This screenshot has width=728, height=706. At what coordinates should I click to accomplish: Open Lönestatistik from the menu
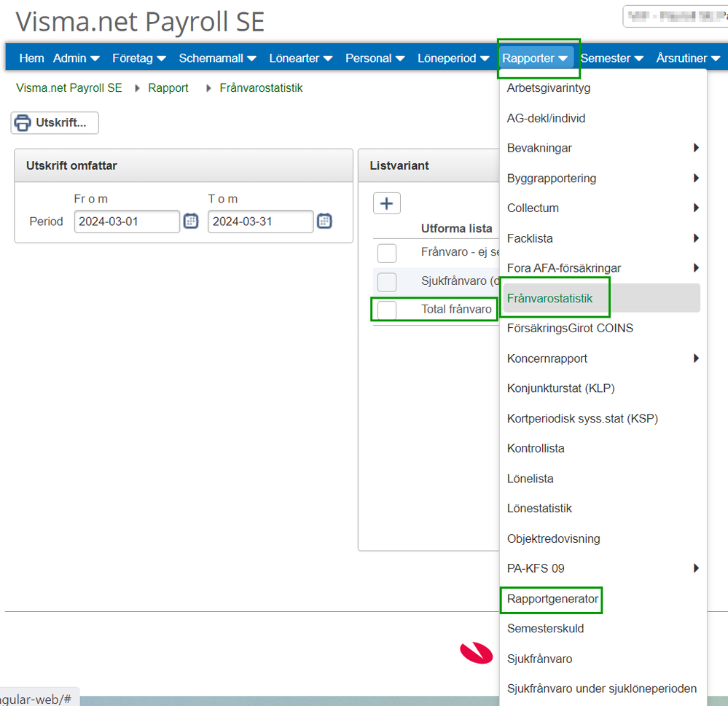(x=539, y=509)
